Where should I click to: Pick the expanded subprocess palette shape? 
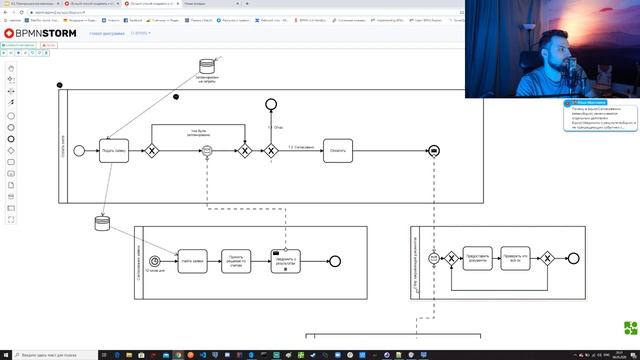click(x=11, y=173)
